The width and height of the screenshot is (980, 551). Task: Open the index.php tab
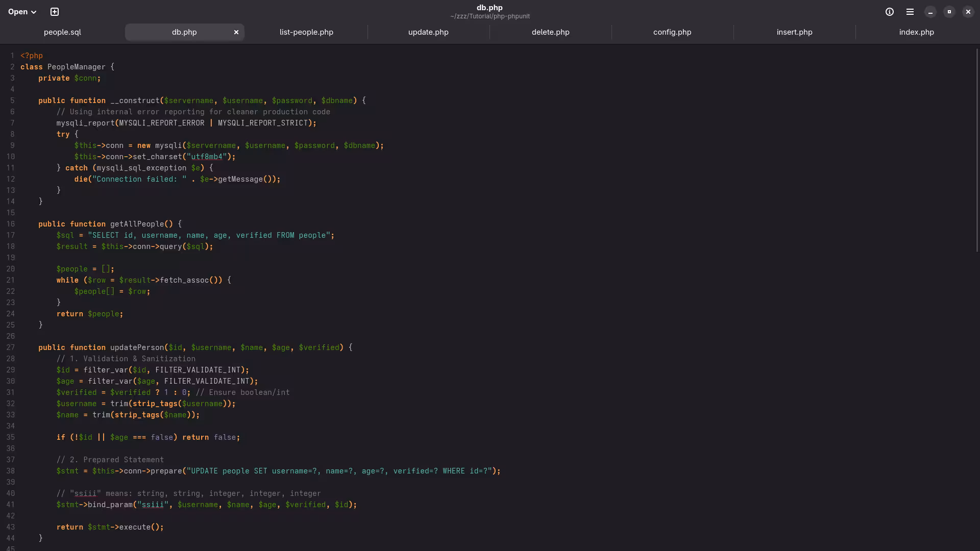pos(916,32)
